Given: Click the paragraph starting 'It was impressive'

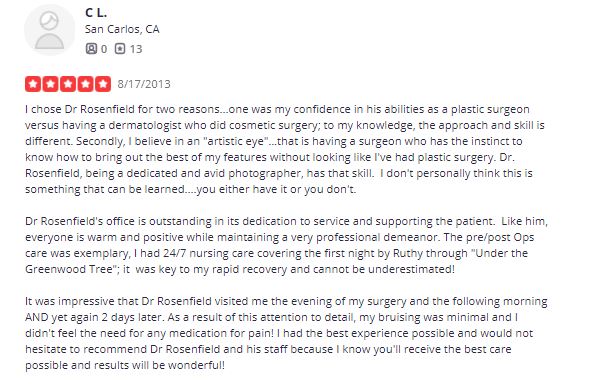Looking at the screenshot, I should tap(286, 333).
